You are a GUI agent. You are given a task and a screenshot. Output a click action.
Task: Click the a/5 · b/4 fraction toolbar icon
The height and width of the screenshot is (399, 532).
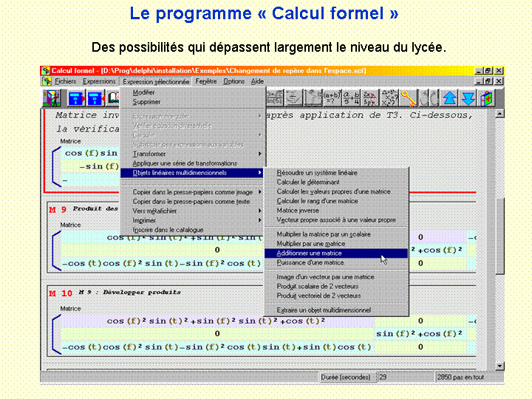[352, 98]
